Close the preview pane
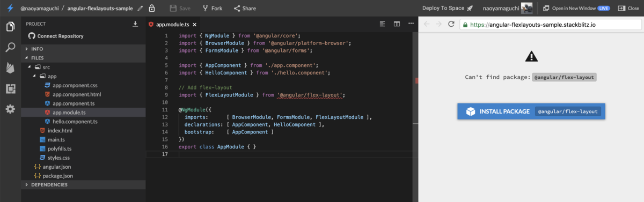 [x=628, y=9]
